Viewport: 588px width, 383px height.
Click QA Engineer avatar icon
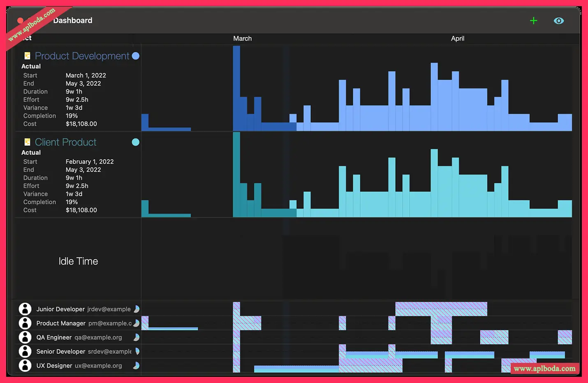pos(25,337)
